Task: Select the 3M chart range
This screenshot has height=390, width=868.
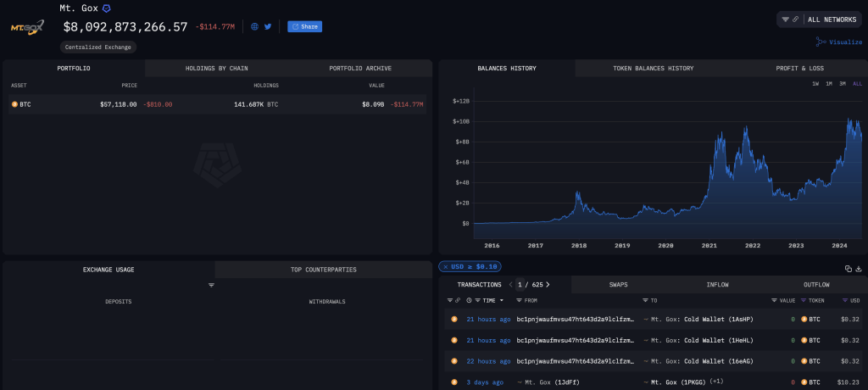Action: point(842,84)
